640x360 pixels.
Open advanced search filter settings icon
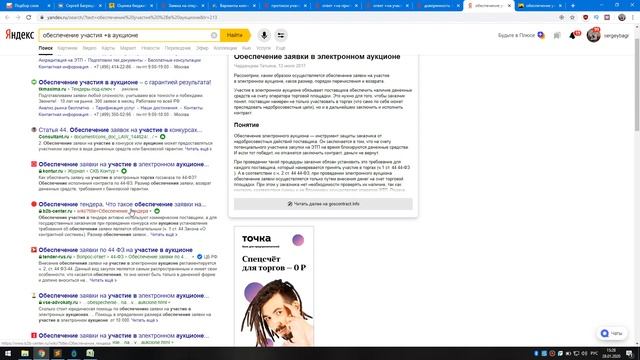[281, 36]
